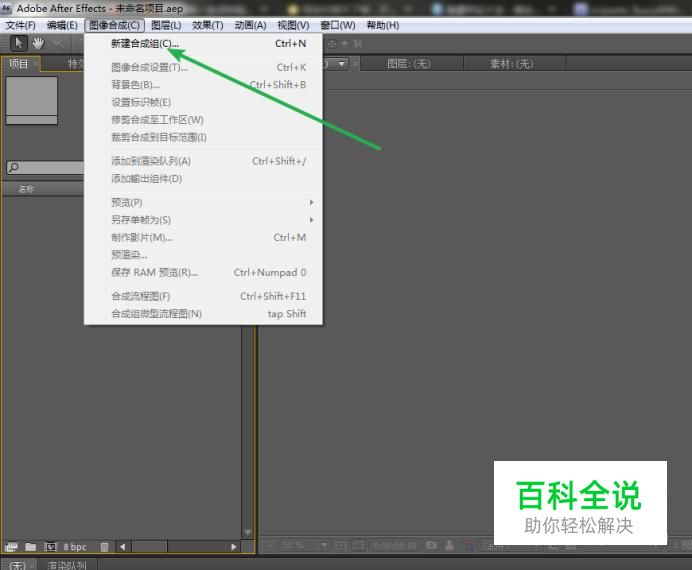
Task: Open the 窗口(W) menu
Action: tap(338, 26)
